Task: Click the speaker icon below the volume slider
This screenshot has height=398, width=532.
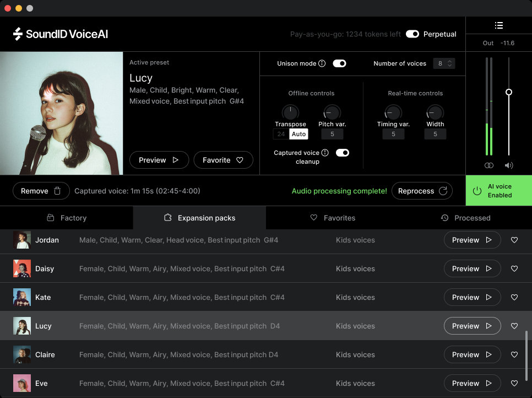Action: click(x=508, y=165)
